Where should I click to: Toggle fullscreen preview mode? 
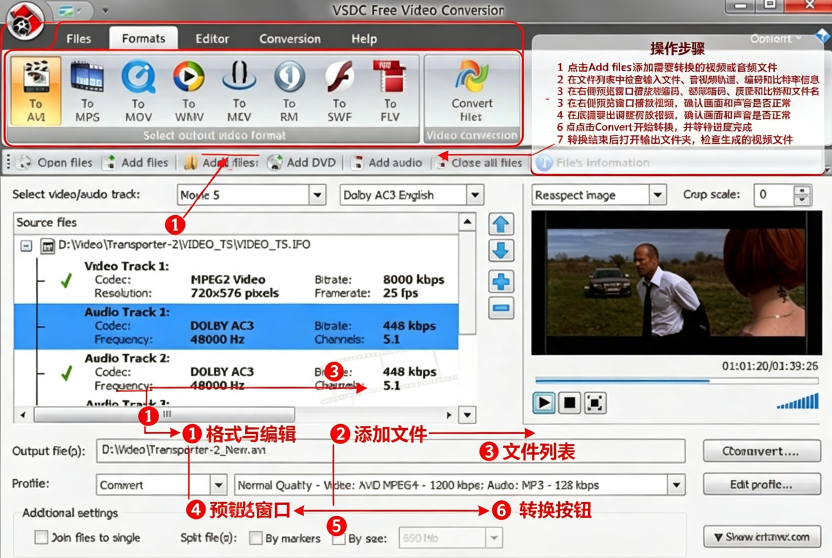pos(595,403)
